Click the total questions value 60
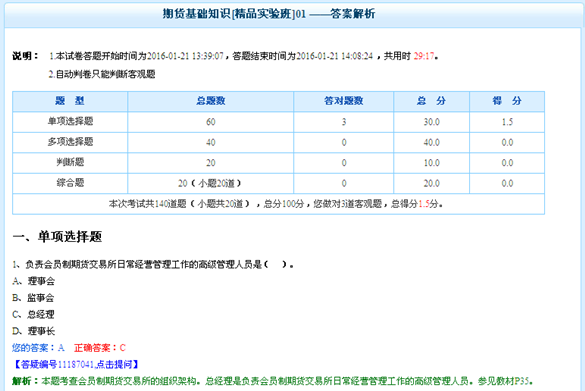Screen dimensions: 585x391 (211, 122)
